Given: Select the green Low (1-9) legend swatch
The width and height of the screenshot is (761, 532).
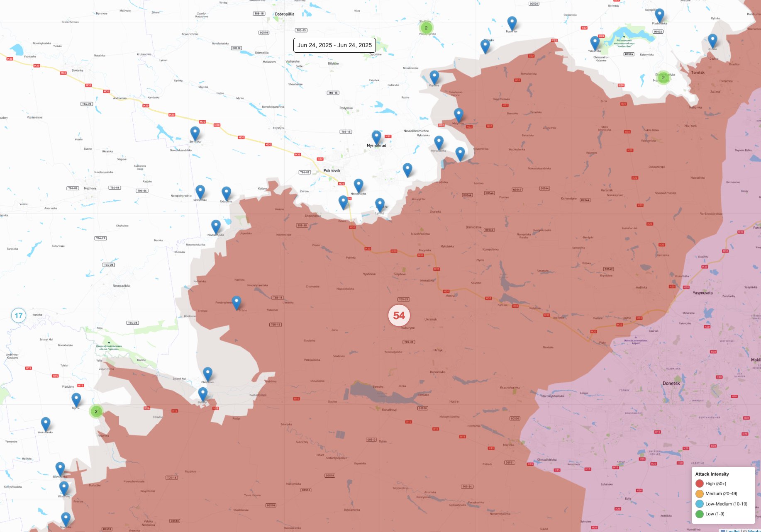Looking at the screenshot, I should 700,514.
